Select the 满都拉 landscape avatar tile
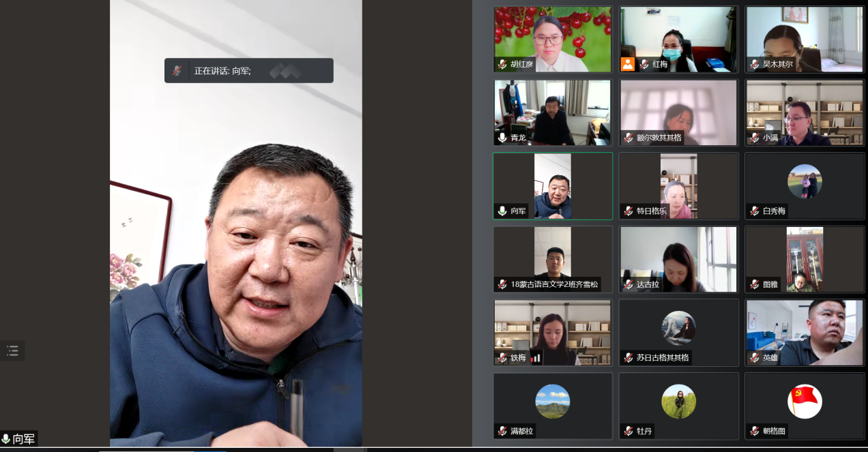 (552, 401)
